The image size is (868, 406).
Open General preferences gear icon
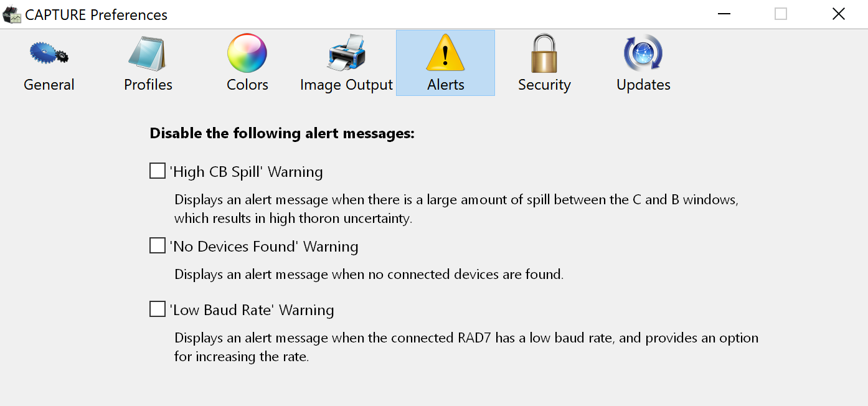click(49, 54)
